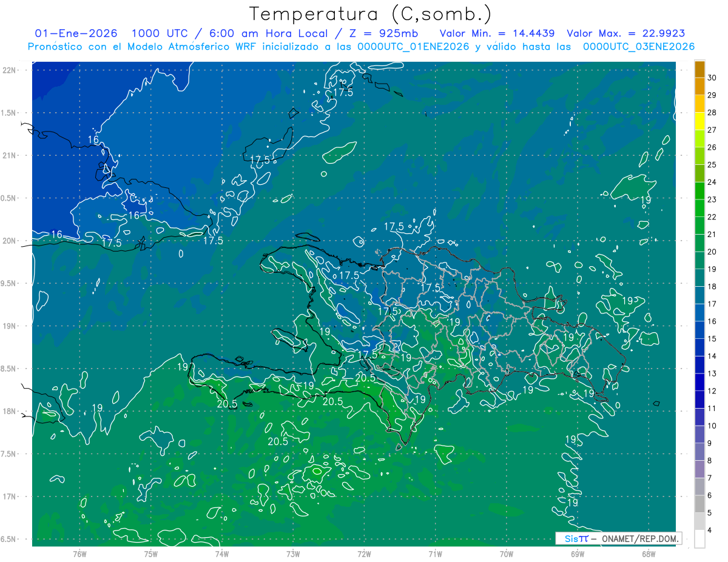This screenshot has width=728, height=562.
Task: Click the '74W' longitude axis label
Action: pyautogui.click(x=221, y=554)
